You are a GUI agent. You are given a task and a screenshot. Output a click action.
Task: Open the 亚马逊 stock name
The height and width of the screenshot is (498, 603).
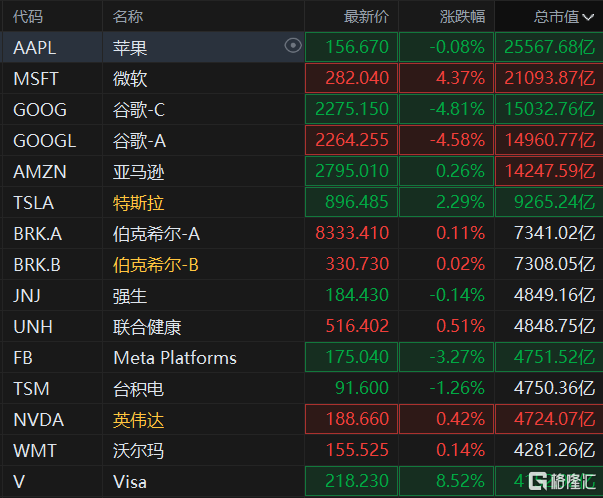pyautogui.click(x=138, y=172)
